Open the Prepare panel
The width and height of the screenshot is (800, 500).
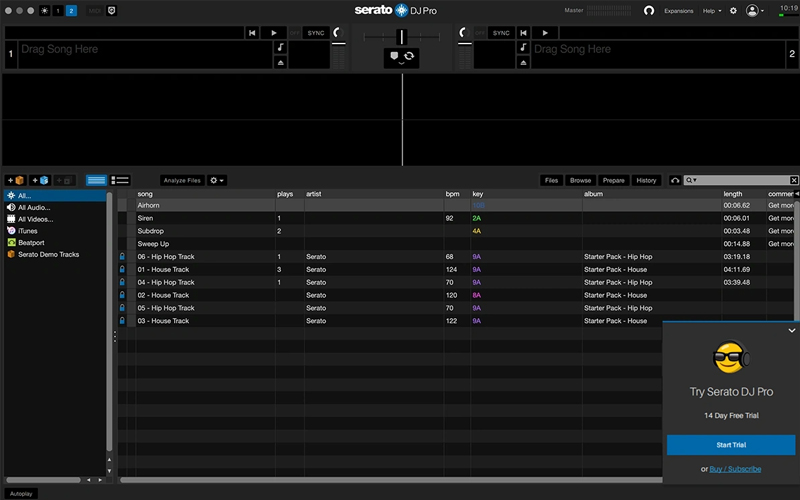pos(613,180)
